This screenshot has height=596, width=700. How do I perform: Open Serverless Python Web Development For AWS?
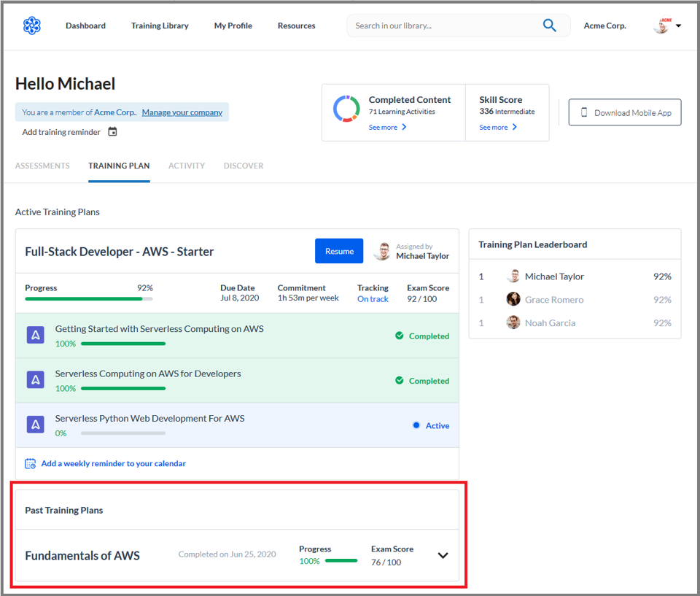click(x=149, y=418)
